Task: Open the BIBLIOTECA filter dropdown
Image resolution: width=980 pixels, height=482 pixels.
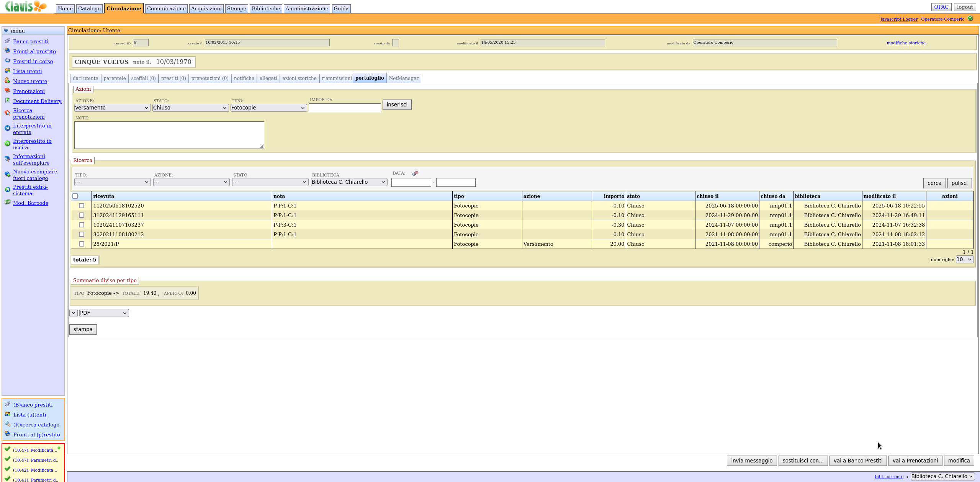Action: (348, 182)
